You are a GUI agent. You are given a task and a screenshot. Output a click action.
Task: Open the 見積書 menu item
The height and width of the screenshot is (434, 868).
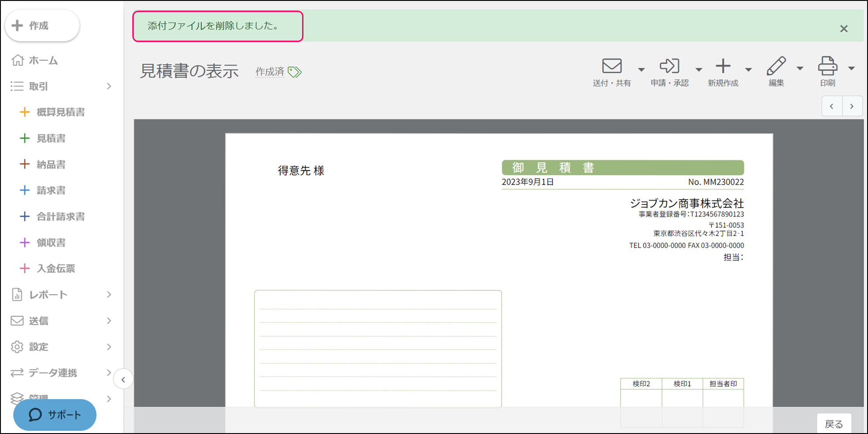point(51,138)
